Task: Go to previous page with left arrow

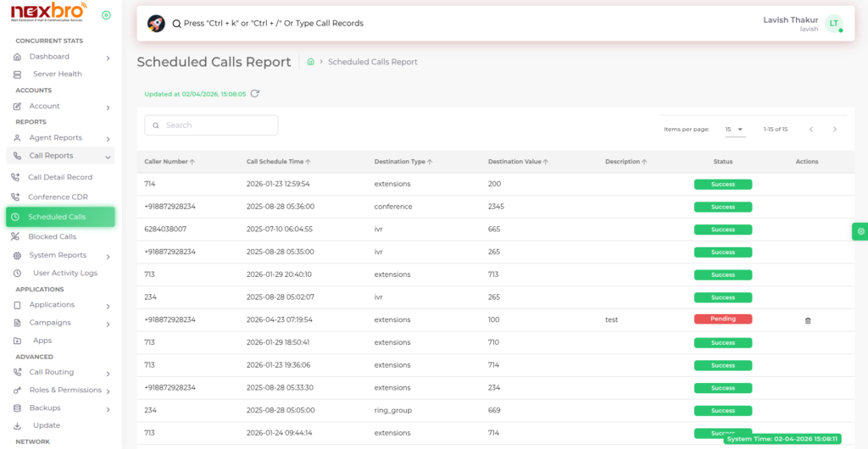Action: 811,130
